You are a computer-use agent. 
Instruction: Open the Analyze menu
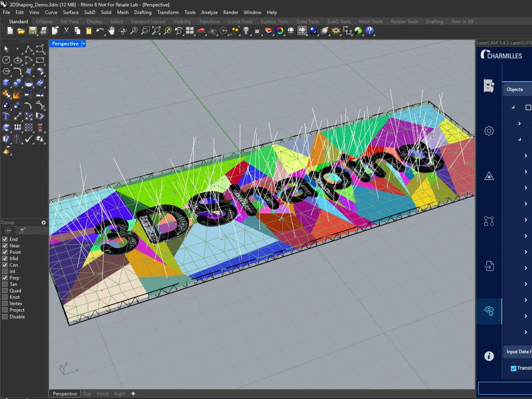[x=209, y=12]
